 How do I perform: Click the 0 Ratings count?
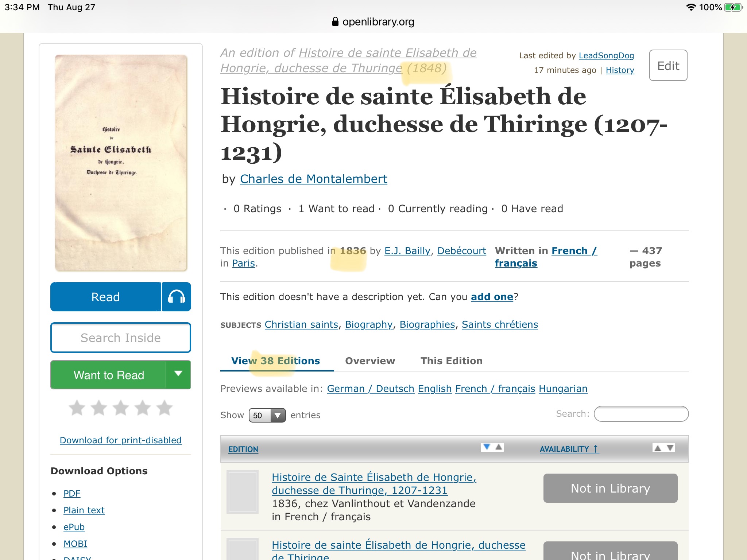pyautogui.click(x=258, y=209)
